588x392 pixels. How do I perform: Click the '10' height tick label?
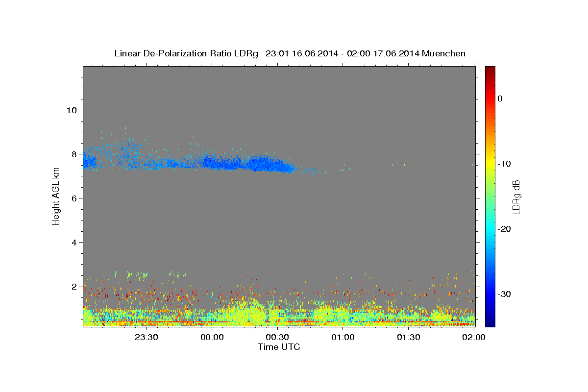pyautogui.click(x=71, y=110)
